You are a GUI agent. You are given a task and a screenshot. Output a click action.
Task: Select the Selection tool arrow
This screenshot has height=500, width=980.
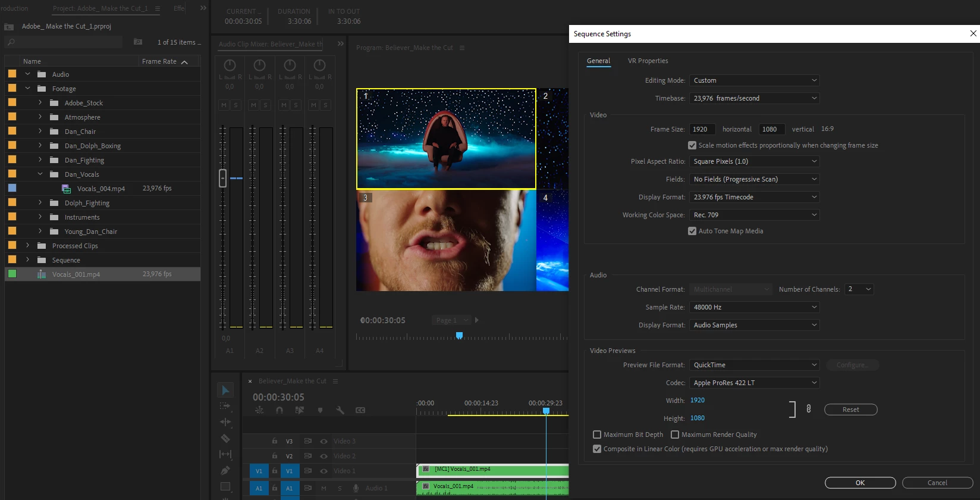point(225,390)
